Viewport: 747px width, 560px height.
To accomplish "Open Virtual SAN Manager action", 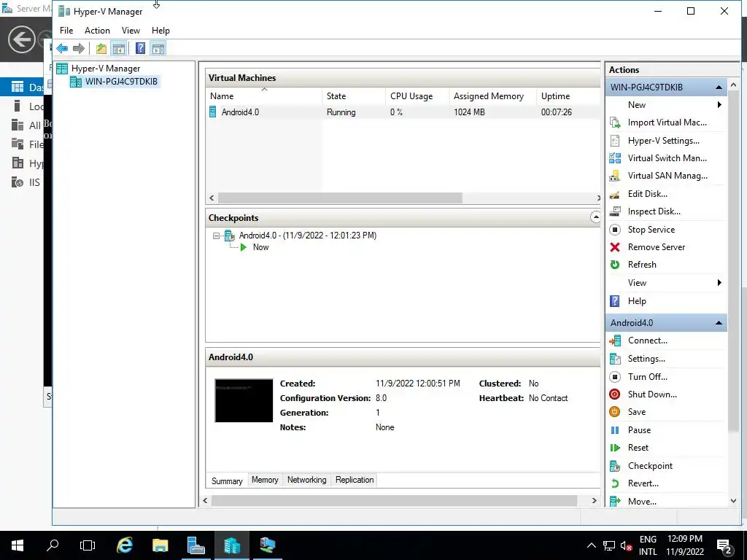I will point(667,176).
